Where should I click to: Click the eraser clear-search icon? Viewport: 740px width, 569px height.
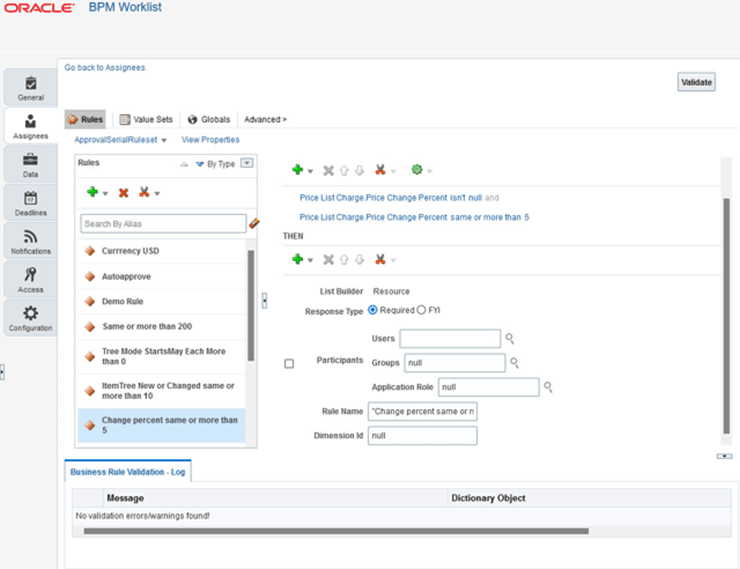pos(254,223)
